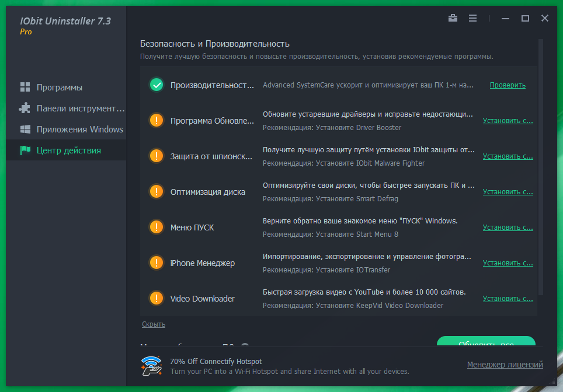Click the Проверить link
This screenshot has height=392, width=563.
pos(508,85)
